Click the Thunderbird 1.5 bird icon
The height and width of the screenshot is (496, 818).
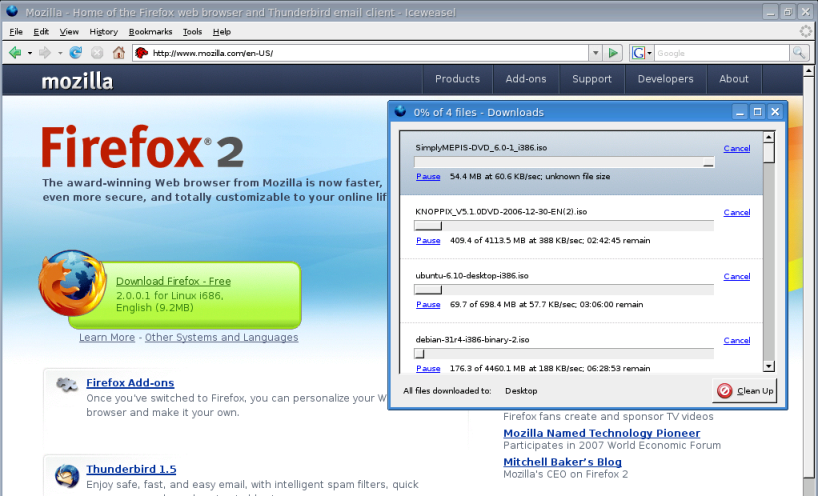tap(67, 475)
